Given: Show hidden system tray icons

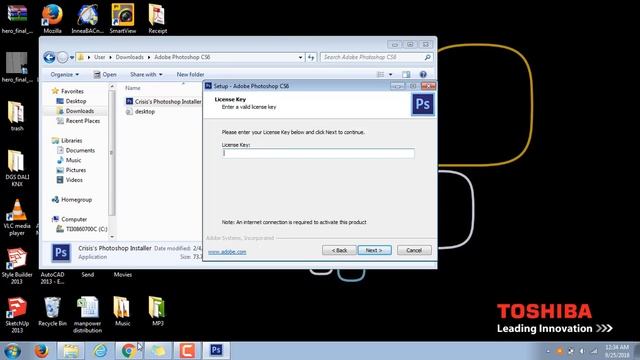Looking at the screenshot, I should (548, 351).
